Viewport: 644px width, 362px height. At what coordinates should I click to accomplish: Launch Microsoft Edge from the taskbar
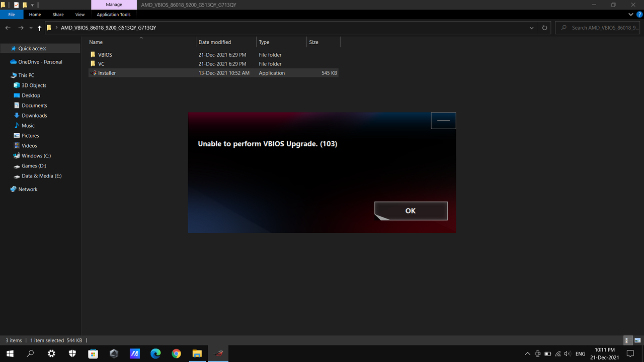coord(155,353)
